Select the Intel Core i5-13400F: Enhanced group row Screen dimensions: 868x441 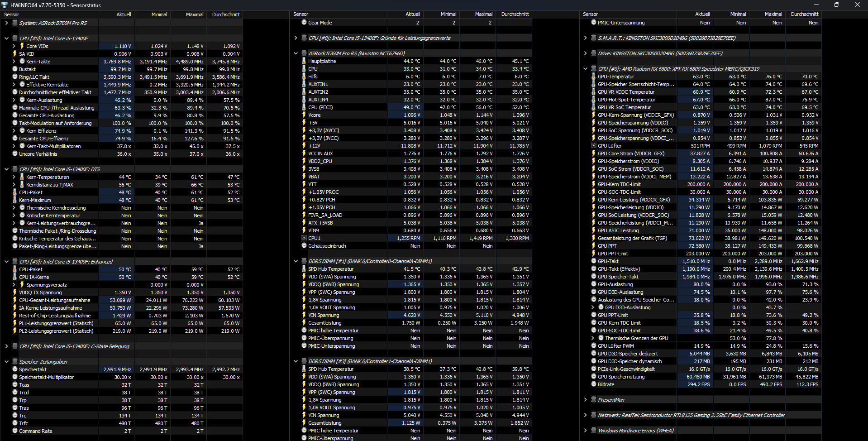pyautogui.click(x=66, y=262)
